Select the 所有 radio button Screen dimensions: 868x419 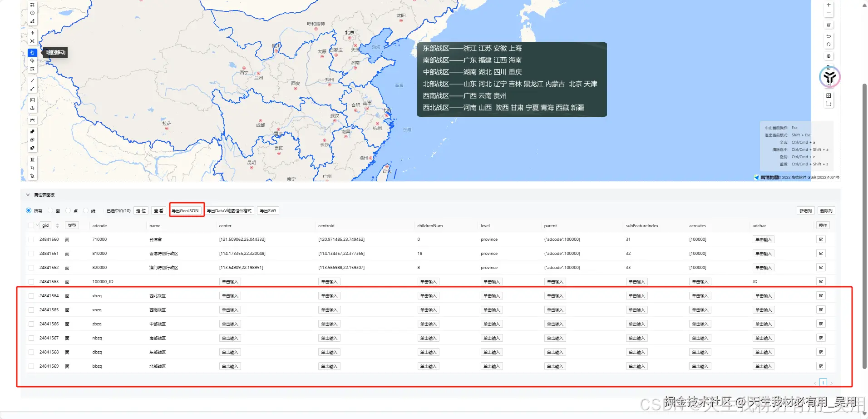coord(29,210)
